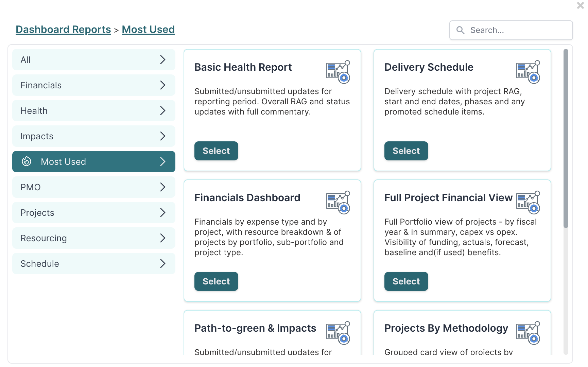Focus the Search input field
This screenshot has width=588, height=367.
point(511,30)
